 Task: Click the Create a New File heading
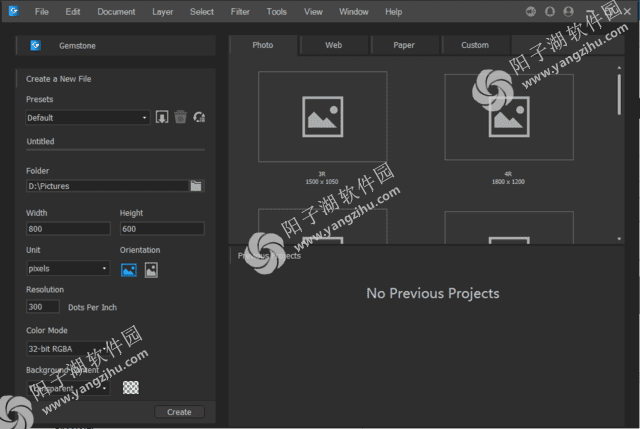59,79
